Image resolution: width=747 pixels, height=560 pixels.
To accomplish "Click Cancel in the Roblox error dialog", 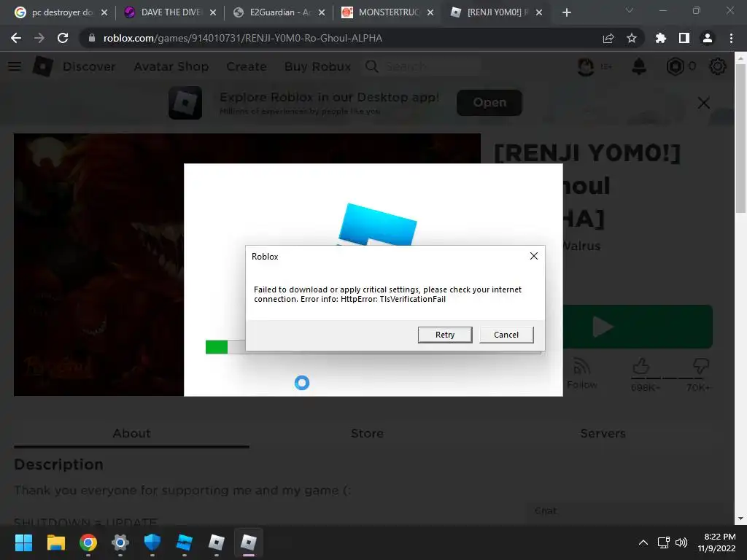I will 506,335.
